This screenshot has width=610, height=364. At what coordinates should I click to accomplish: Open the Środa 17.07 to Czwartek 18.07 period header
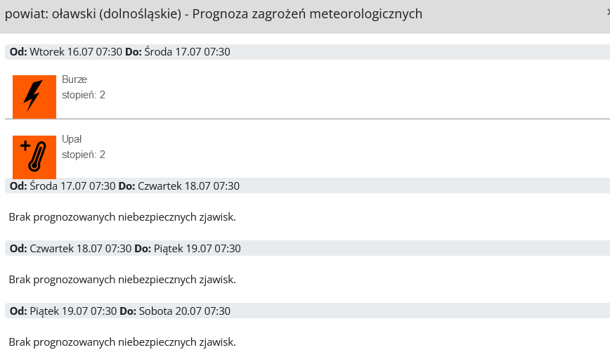pos(307,186)
